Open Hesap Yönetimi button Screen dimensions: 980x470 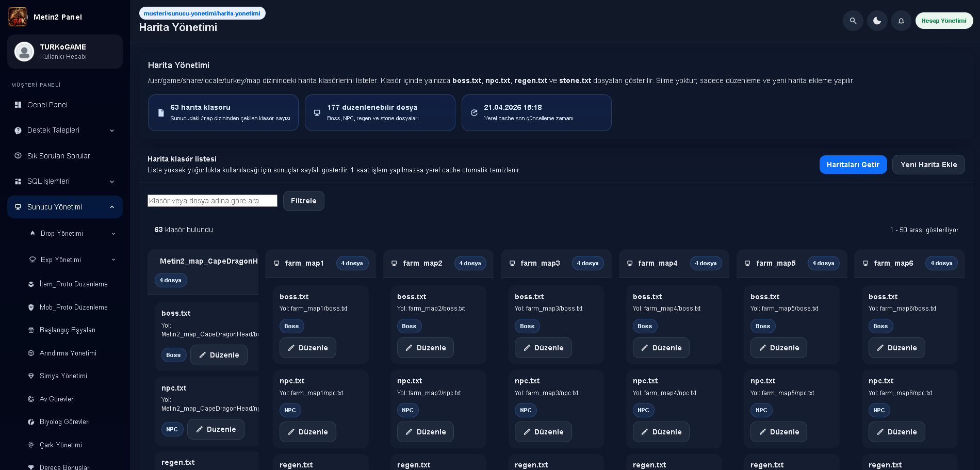(x=944, y=21)
